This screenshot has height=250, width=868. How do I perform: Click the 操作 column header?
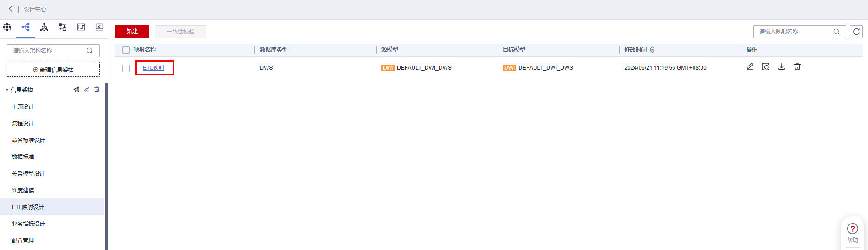click(752, 50)
